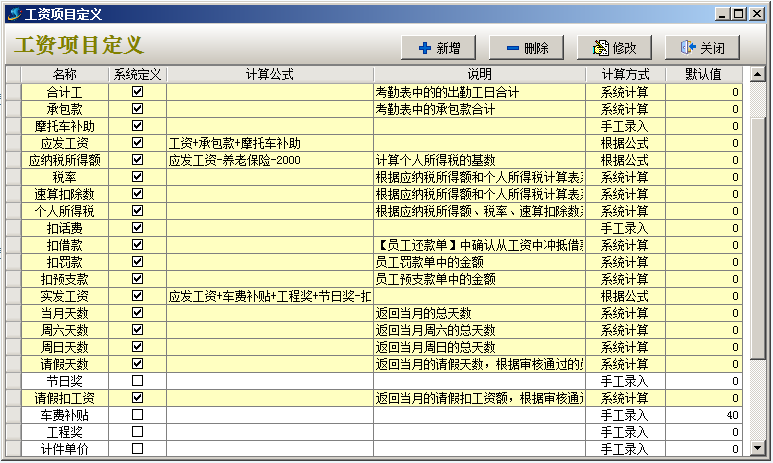Screen dimensions: 773x463
Task: Sort by the 名称 column header
Action: click(64, 75)
